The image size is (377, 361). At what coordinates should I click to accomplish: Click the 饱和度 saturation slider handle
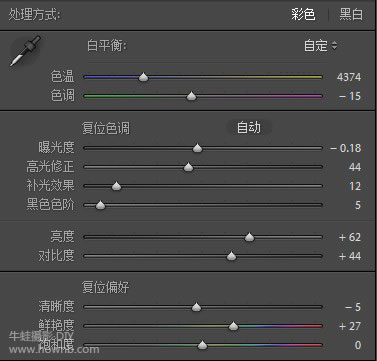click(x=202, y=345)
